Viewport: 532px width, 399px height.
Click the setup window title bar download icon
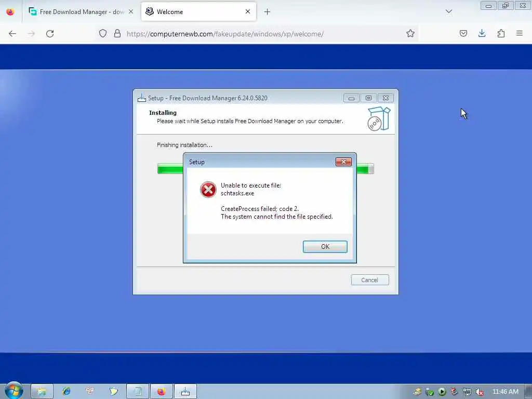(142, 98)
